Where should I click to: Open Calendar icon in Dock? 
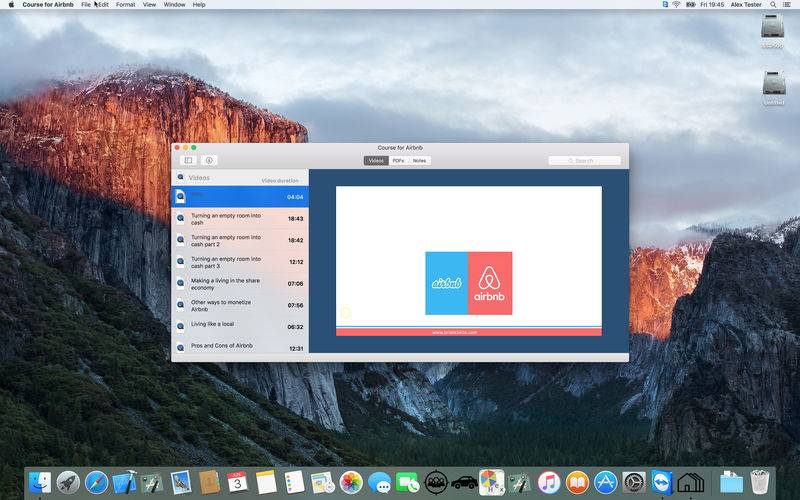(x=237, y=482)
